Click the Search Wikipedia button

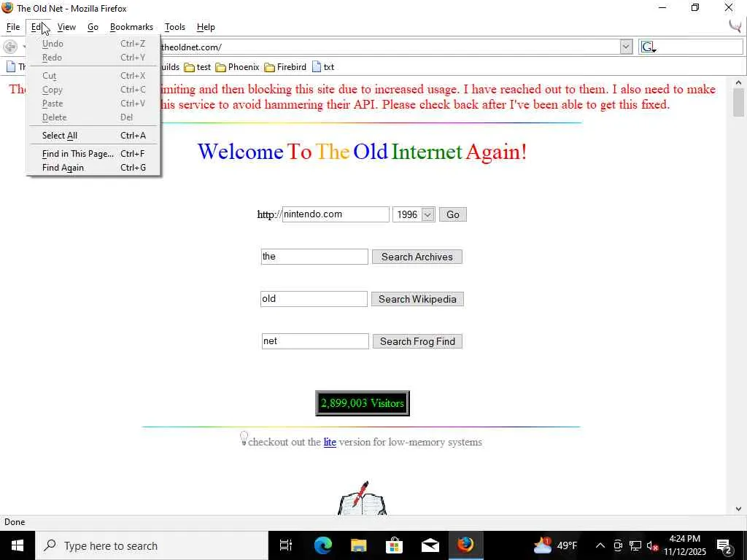pos(417,299)
